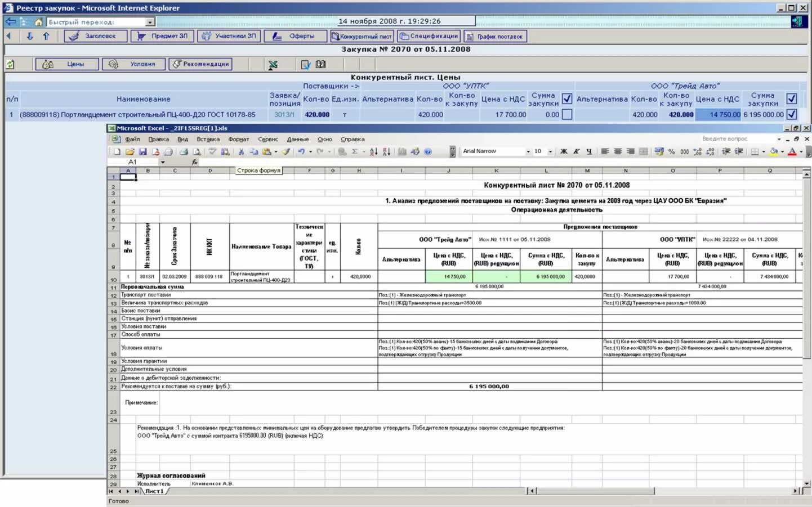Click the Предмет ЗП button
This screenshot has width=812, height=507.
pos(163,36)
